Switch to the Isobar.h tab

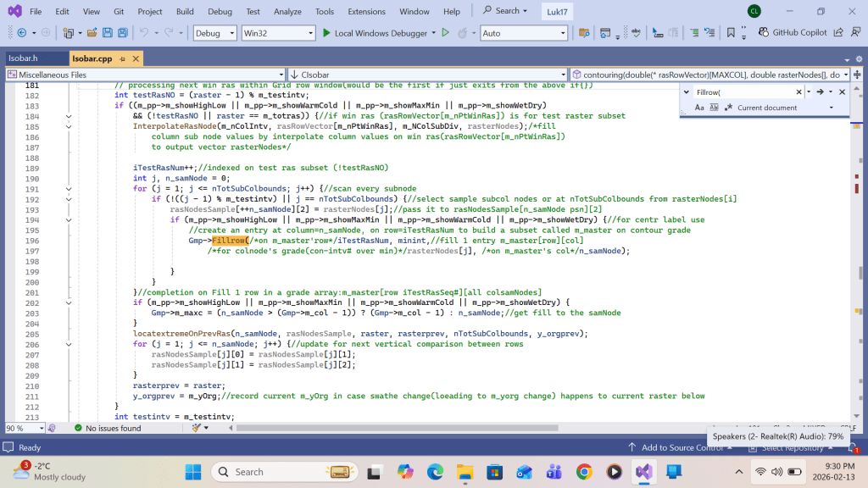(24, 58)
